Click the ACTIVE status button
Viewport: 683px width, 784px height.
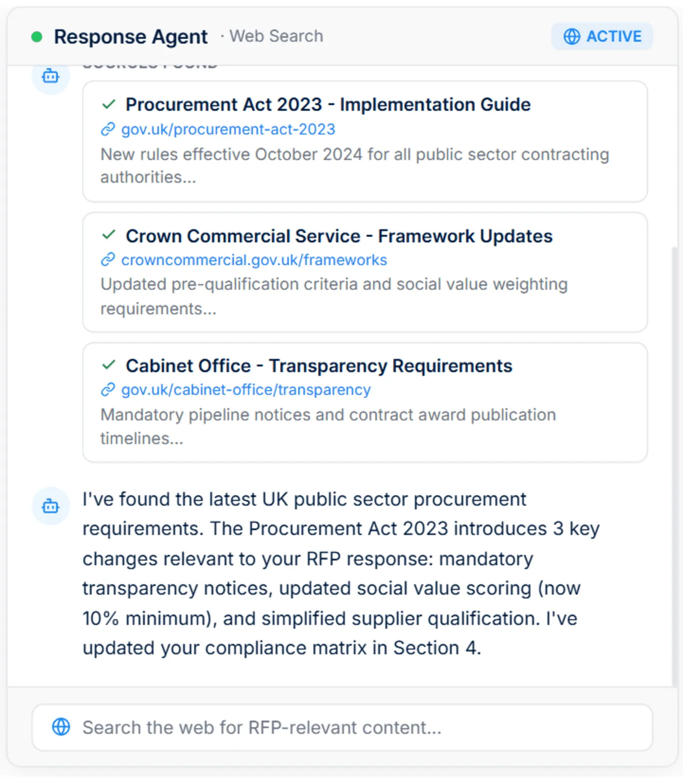tap(602, 37)
